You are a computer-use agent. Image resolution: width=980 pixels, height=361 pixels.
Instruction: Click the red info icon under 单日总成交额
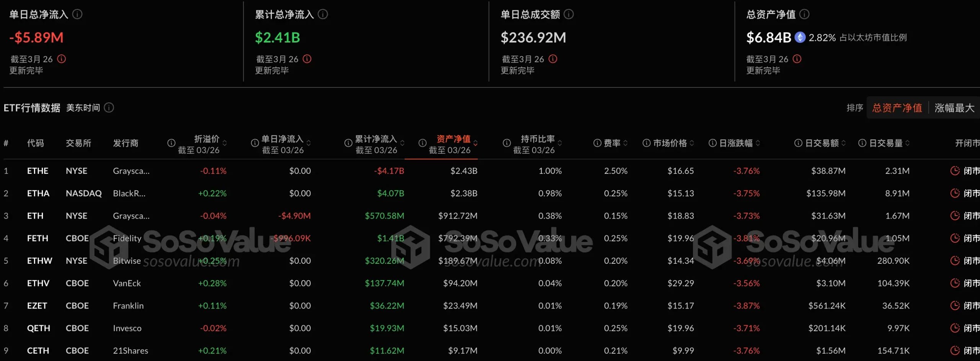[x=553, y=59]
